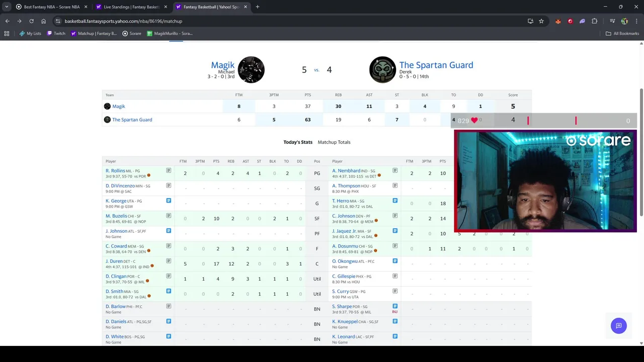Open player notes for C. Johnson DEN
The height and width of the screenshot is (362, 644).
click(x=395, y=216)
